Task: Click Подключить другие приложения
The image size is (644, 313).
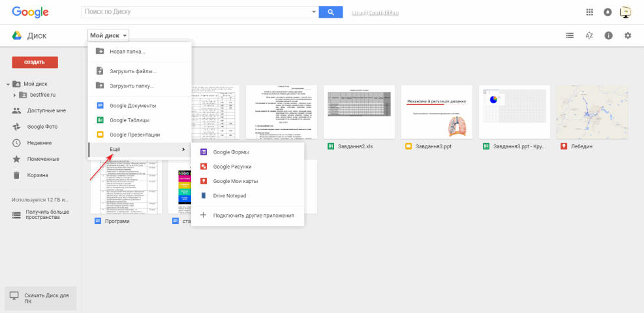Action: pos(253,215)
